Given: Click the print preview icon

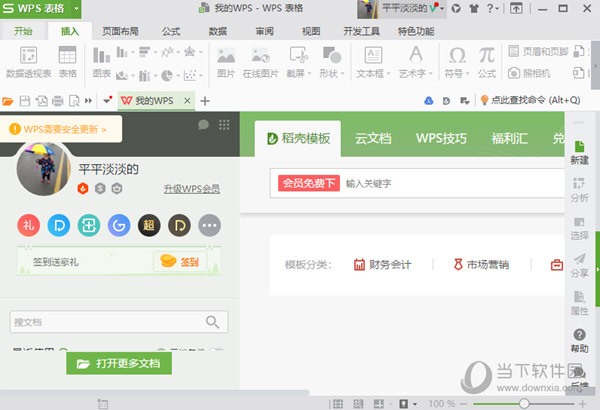Looking at the screenshot, I should pos(74,101).
